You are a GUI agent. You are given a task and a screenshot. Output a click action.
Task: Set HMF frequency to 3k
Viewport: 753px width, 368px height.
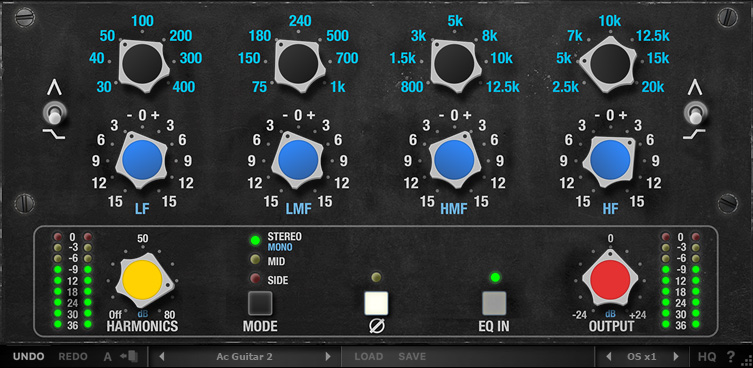click(x=418, y=36)
